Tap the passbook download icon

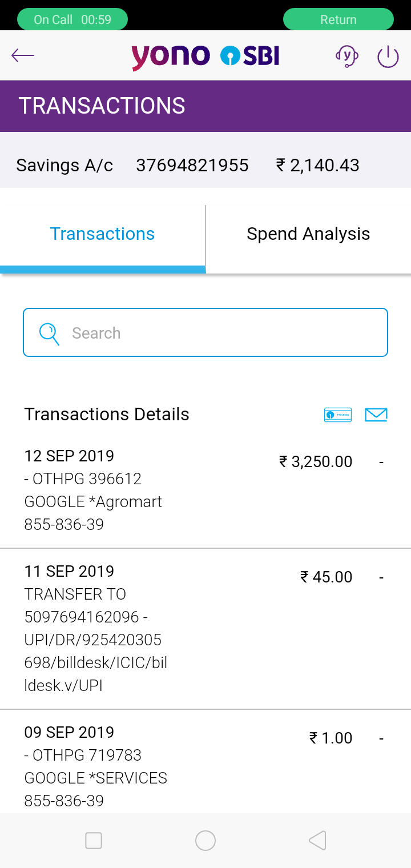tap(337, 415)
